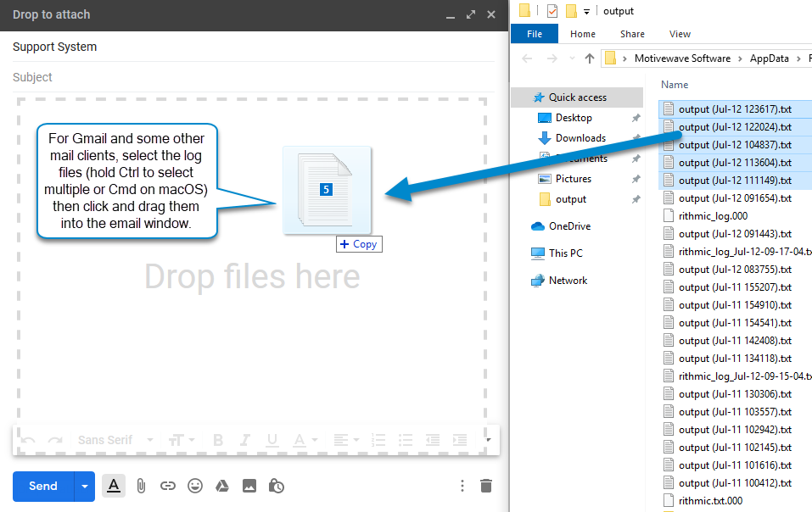Open the Share ribbon tab
Viewport: 812px width, 512px height.
(x=632, y=34)
